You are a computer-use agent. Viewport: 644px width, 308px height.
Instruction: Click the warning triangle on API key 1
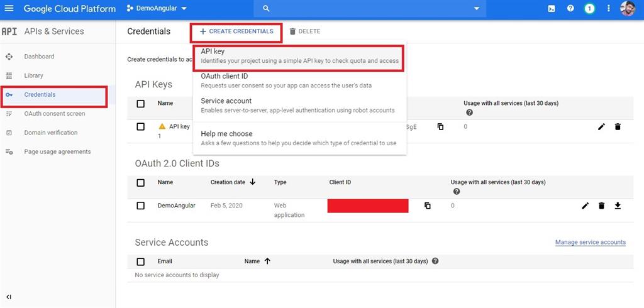[162, 126]
